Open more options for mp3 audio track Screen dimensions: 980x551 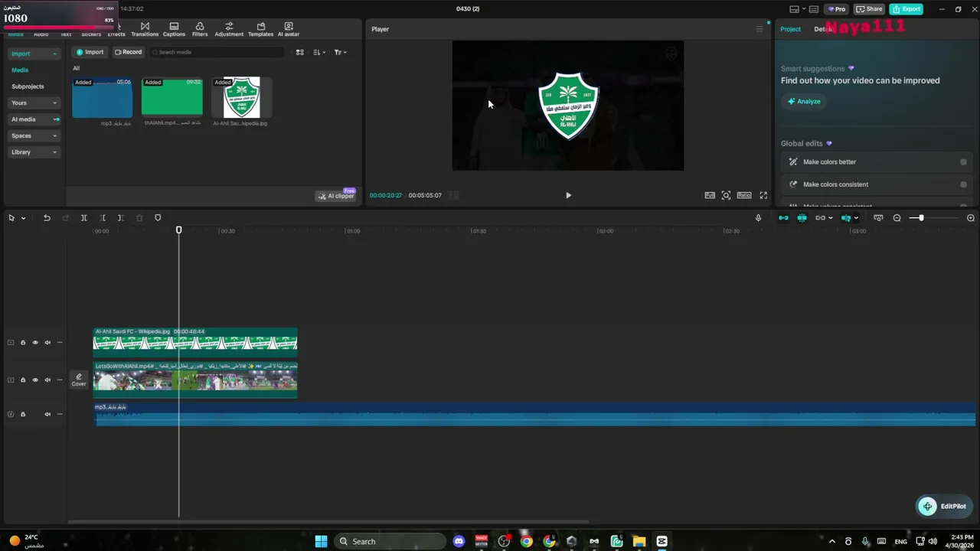coord(60,414)
